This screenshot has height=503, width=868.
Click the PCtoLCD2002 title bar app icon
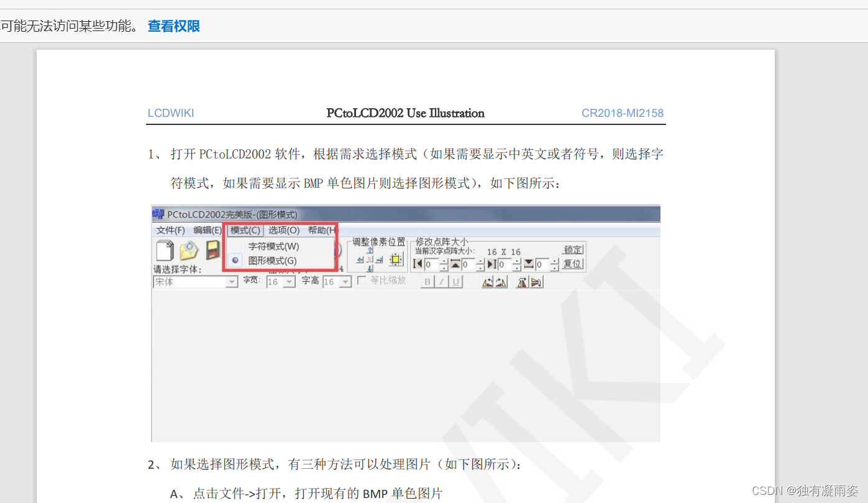pyautogui.click(x=158, y=214)
